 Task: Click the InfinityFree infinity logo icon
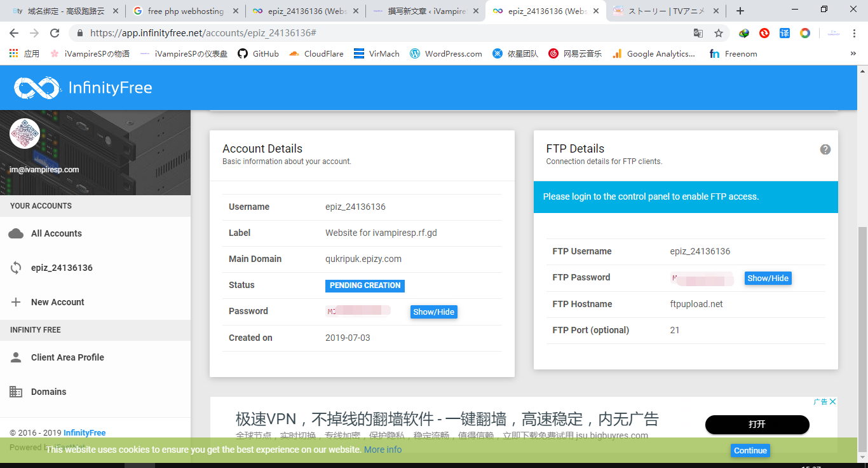37,88
